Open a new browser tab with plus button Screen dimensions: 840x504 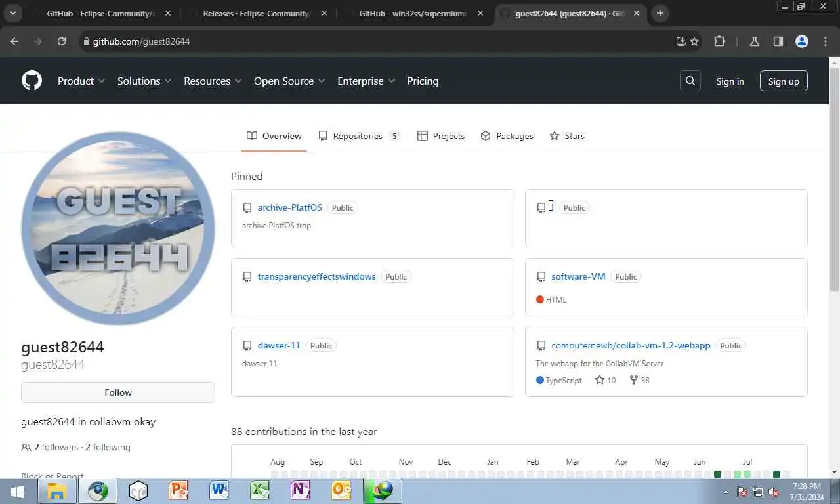tap(660, 13)
